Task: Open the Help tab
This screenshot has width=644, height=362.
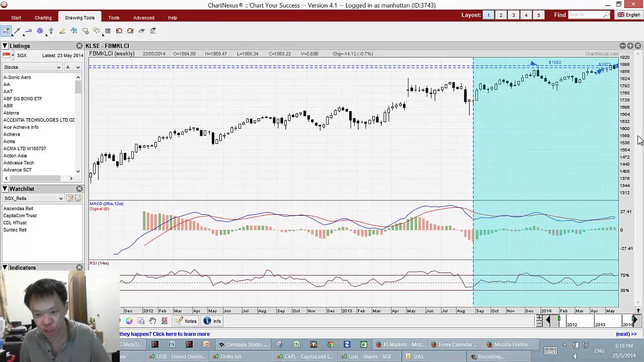Action: pos(173,18)
